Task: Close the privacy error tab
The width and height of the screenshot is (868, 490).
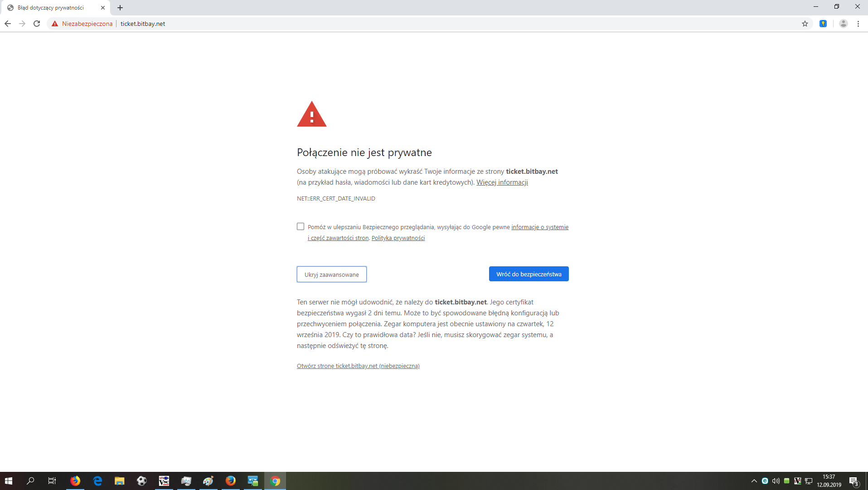Action: (103, 8)
